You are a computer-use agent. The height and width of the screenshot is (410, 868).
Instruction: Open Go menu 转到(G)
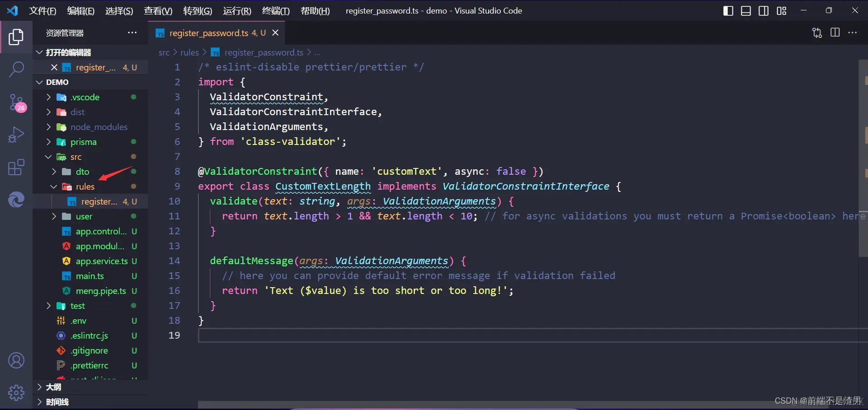tap(198, 11)
